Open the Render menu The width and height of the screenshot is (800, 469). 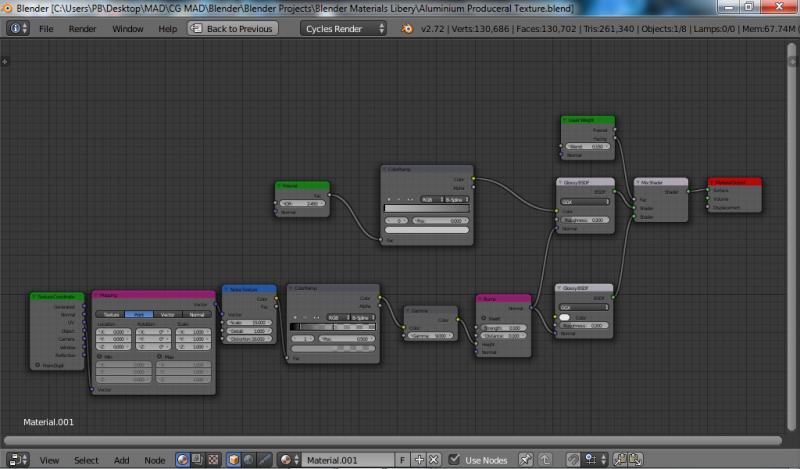[x=82, y=29]
